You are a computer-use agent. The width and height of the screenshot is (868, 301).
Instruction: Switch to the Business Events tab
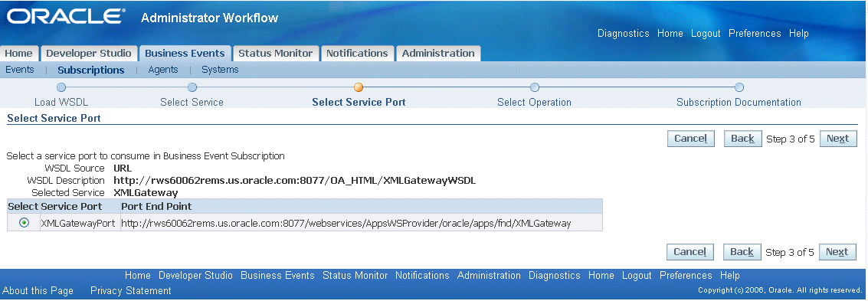(x=185, y=53)
